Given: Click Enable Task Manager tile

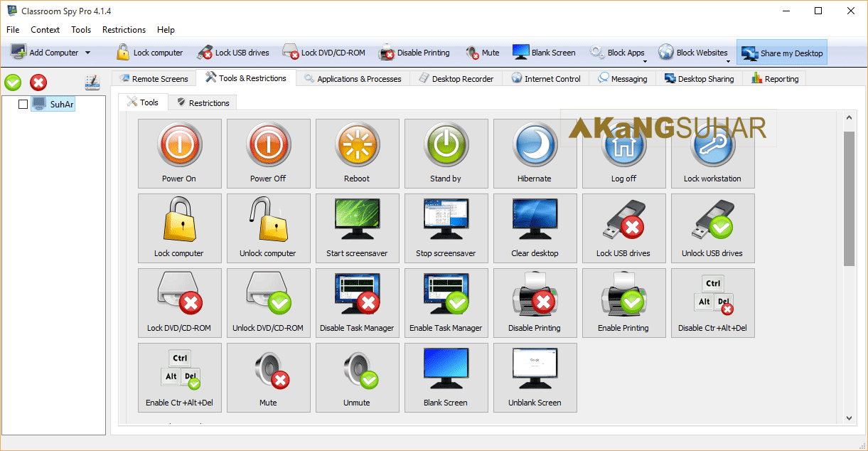Looking at the screenshot, I should (446, 302).
